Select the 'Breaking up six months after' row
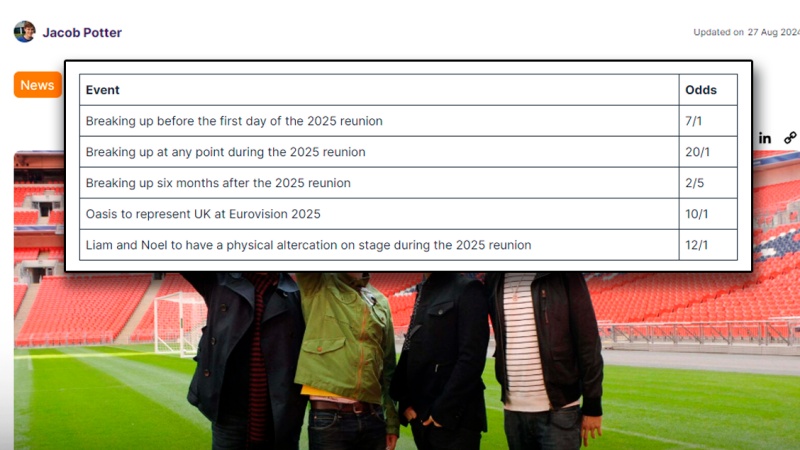Viewport: 800px width, 450px height. (408, 183)
